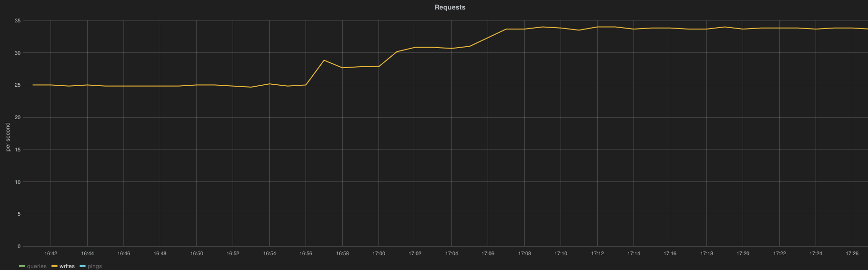Click the 17:14 time axis label
This screenshot has width=868, height=270.
(633, 253)
